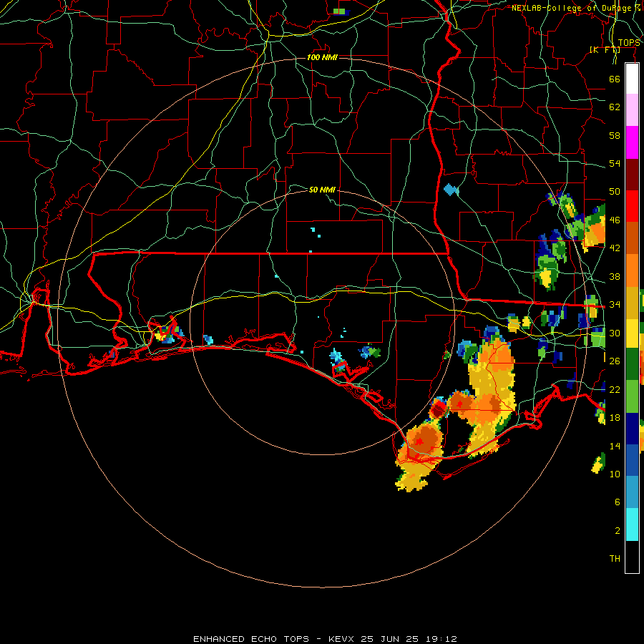
Task: Click the legend value "66"
Action: coord(615,79)
